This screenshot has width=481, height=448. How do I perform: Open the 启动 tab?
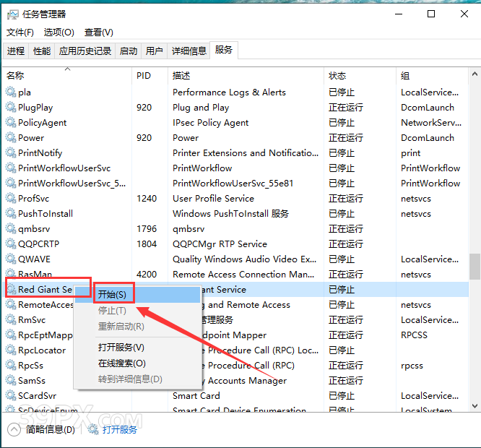[x=129, y=51]
